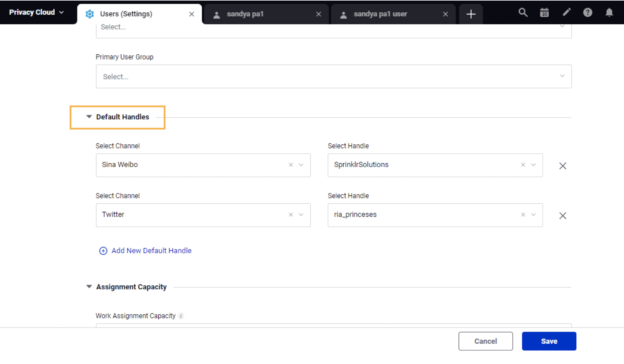Click the search icon in top navigation
Image resolution: width=624 pixels, height=364 pixels.
coord(523,12)
